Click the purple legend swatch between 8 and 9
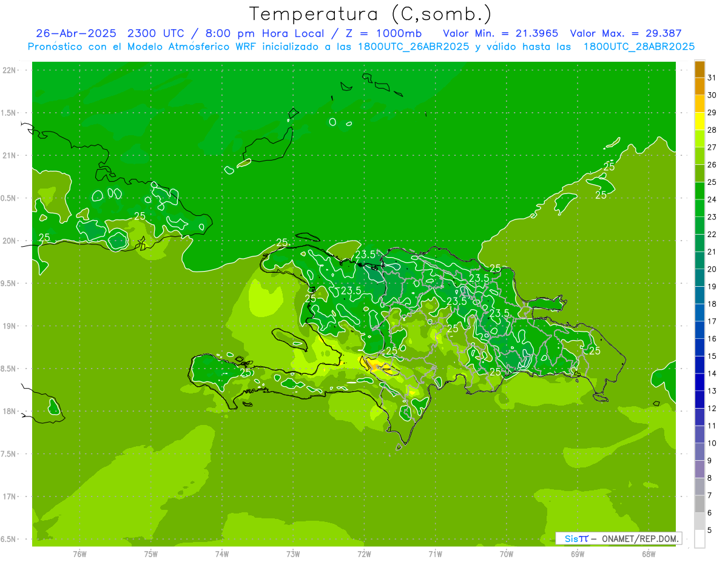This screenshot has width=728, height=562. 699,469
